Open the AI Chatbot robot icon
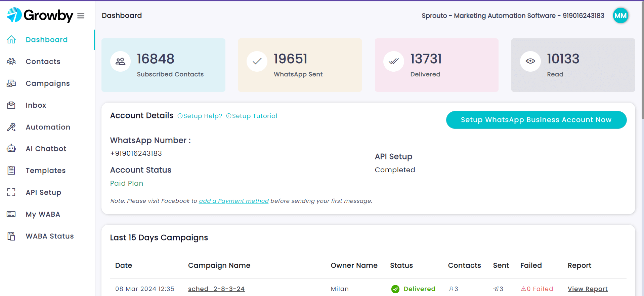 point(11,149)
